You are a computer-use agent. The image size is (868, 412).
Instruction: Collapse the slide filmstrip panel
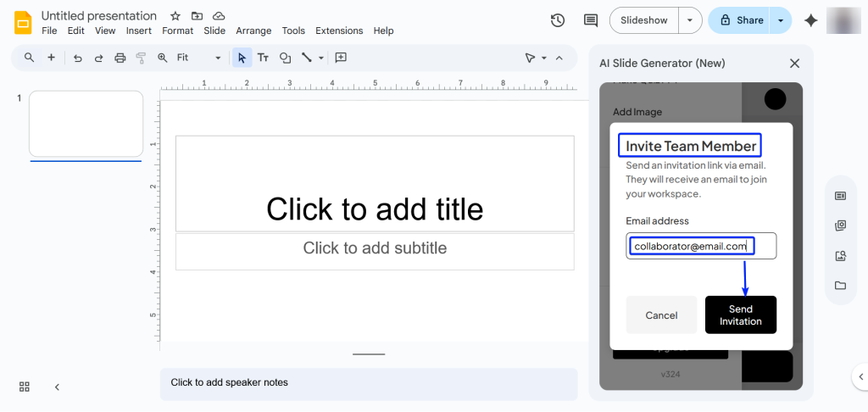57,387
